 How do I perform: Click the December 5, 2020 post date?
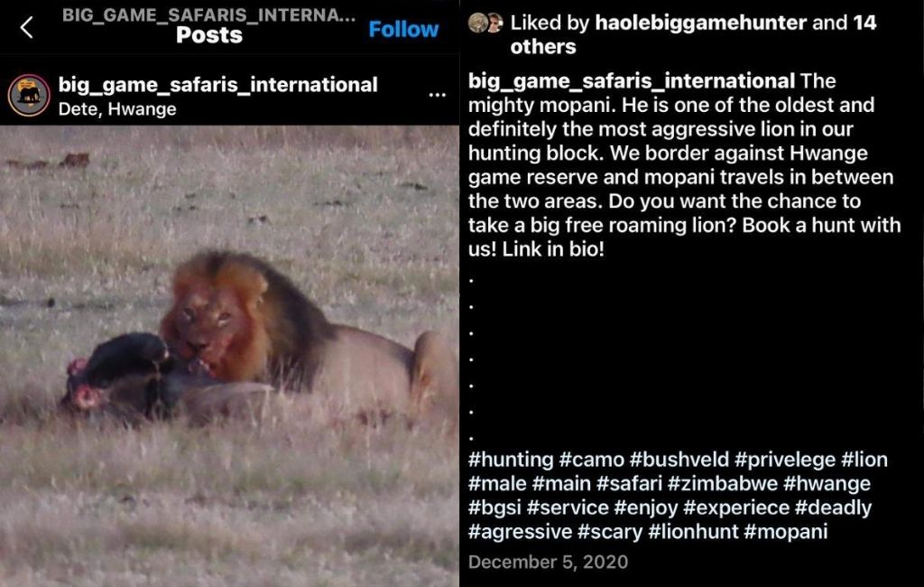coord(548,562)
